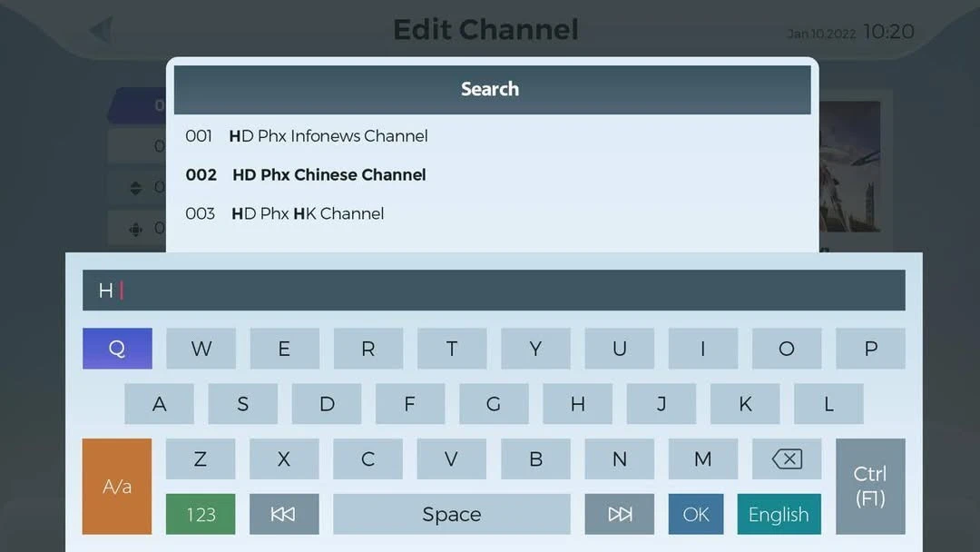Choose 003 HD Phx HK Channel
The image size is (980, 552).
(286, 214)
